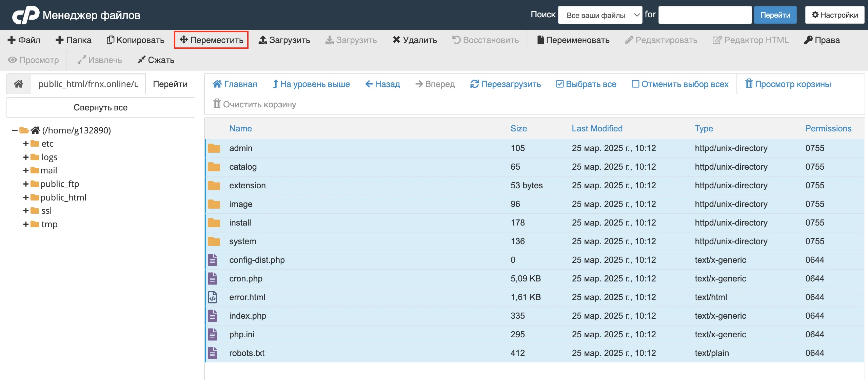Viewport: 868px width, 380px height.
Task: Focus the search text field
Action: click(705, 15)
